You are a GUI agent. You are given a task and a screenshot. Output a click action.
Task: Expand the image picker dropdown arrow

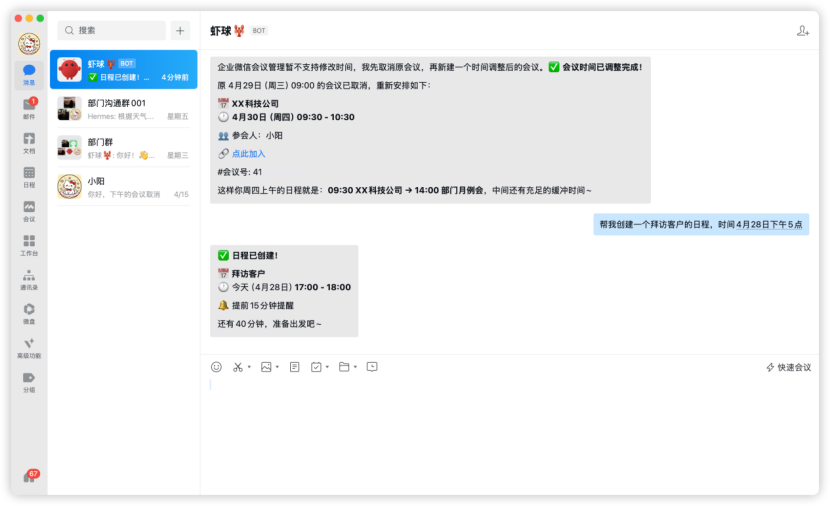click(x=277, y=367)
